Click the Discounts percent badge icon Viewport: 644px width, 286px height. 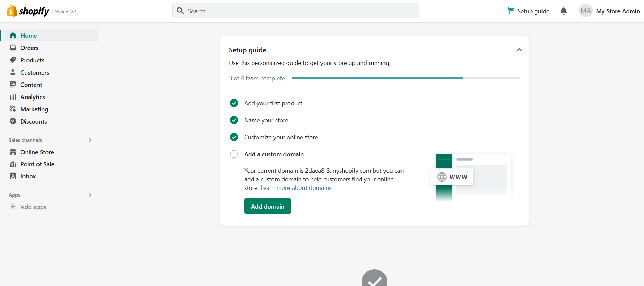click(x=13, y=121)
